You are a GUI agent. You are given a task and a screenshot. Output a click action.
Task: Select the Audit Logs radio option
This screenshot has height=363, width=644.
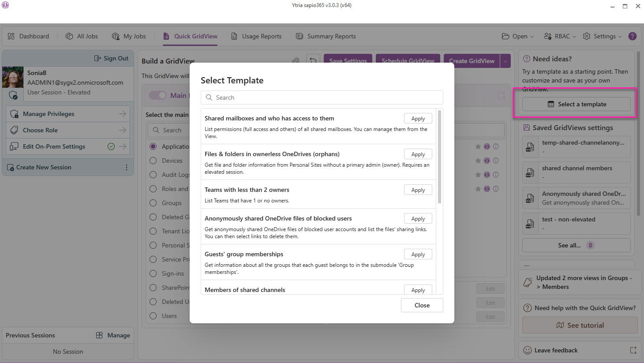(153, 175)
